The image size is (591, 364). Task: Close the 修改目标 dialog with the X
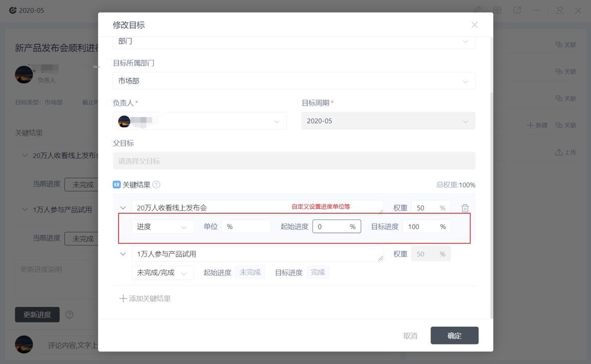click(x=475, y=25)
